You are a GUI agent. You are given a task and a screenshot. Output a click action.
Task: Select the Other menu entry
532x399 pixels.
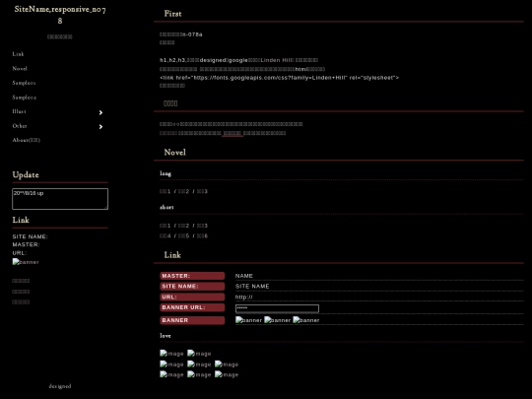pos(20,126)
